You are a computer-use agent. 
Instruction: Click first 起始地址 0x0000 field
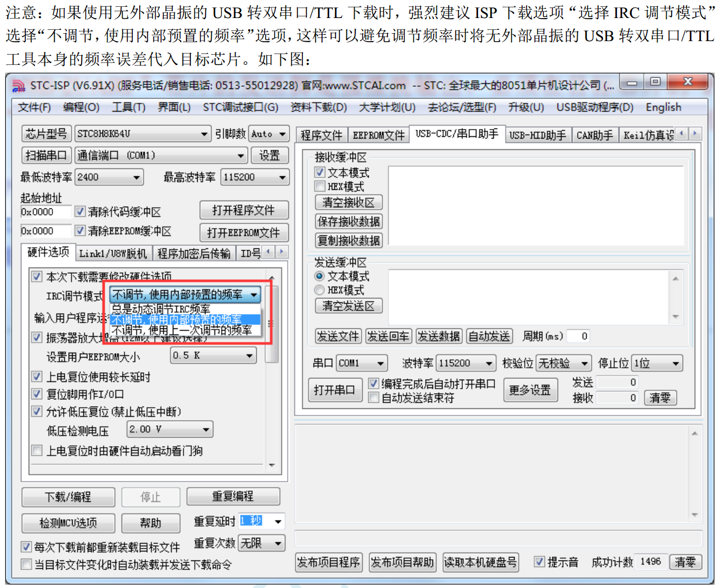pos(46,212)
